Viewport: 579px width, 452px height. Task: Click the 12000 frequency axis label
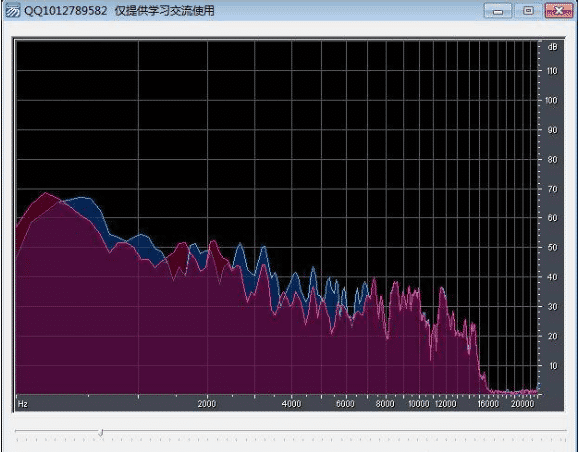(x=446, y=404)
